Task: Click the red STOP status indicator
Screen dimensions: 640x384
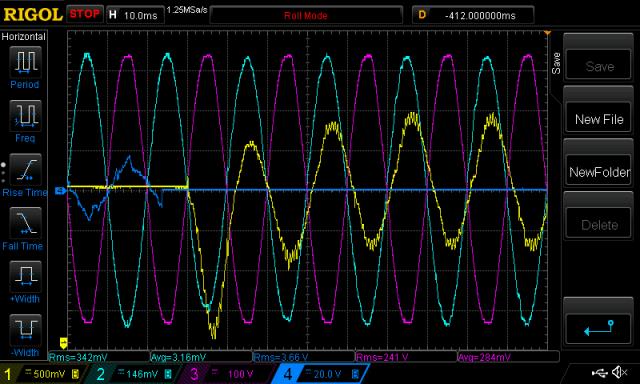Action: pyautogui.click(x=84, y=14)
